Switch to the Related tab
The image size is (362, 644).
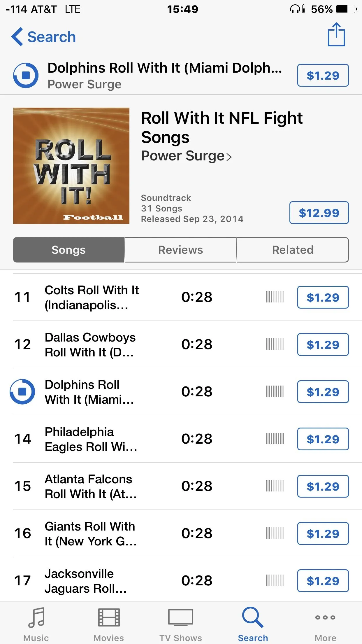(293, 250)
